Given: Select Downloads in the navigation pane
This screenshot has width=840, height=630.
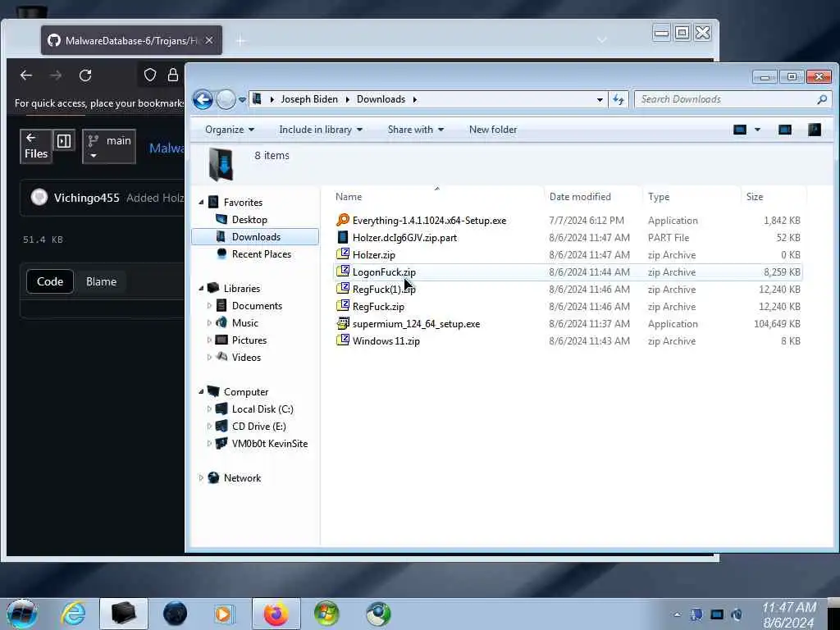Looking at the screenshot, I should pyautogui.click(x=255, y=237).
